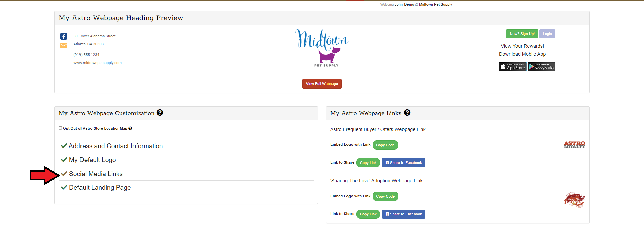Expand My Default Logo section
Image resolution: width=644 pixels, height=235 pixels.
(x=92, y=160)
